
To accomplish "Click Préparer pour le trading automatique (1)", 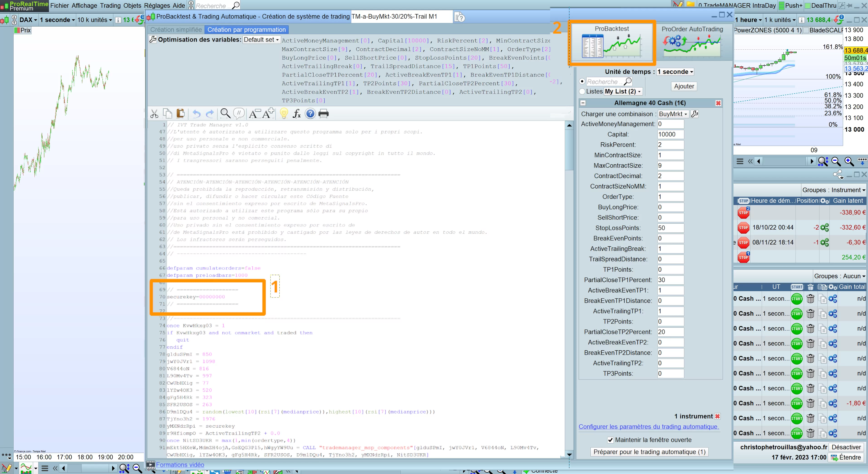I will click(649, 452).
